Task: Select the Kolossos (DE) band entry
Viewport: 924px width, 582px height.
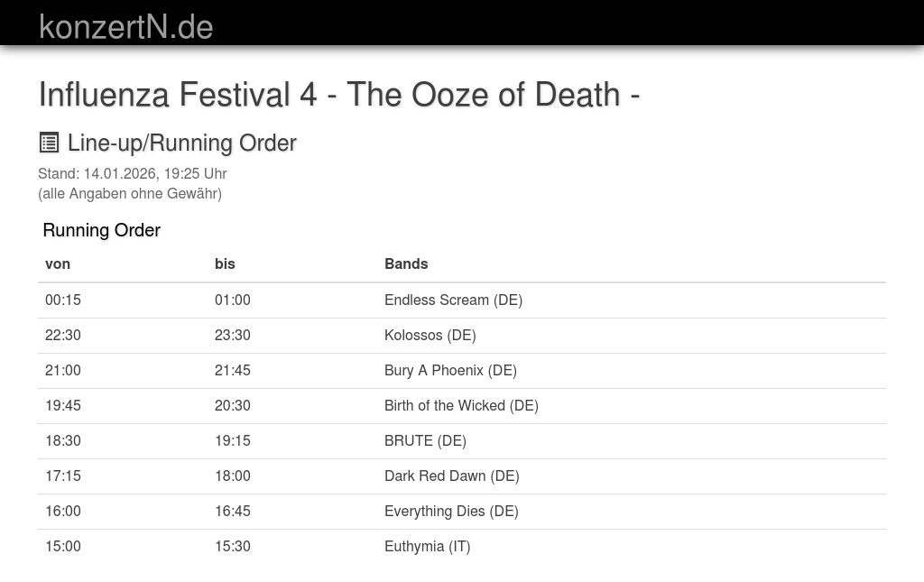Action: click(x=430, y=335)
